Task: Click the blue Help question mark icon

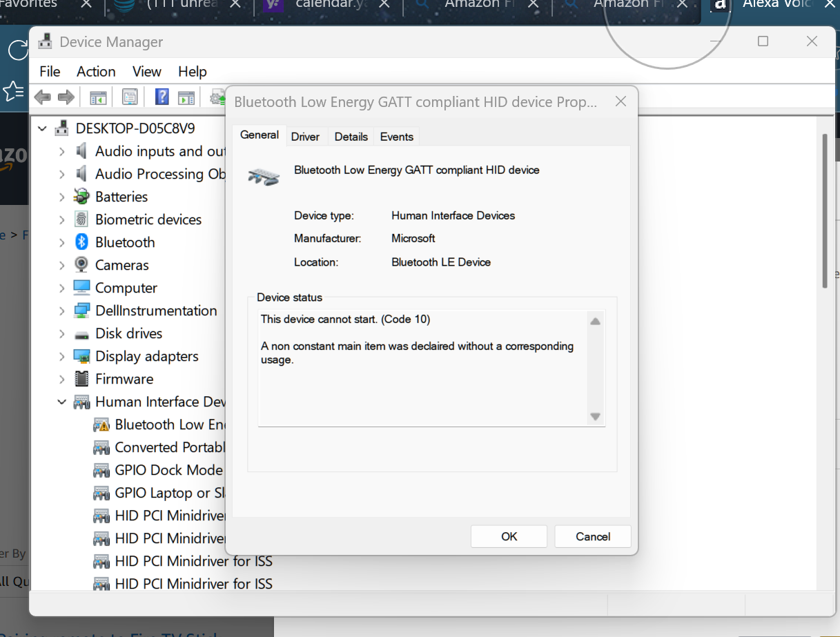Action: click(162, 97)
